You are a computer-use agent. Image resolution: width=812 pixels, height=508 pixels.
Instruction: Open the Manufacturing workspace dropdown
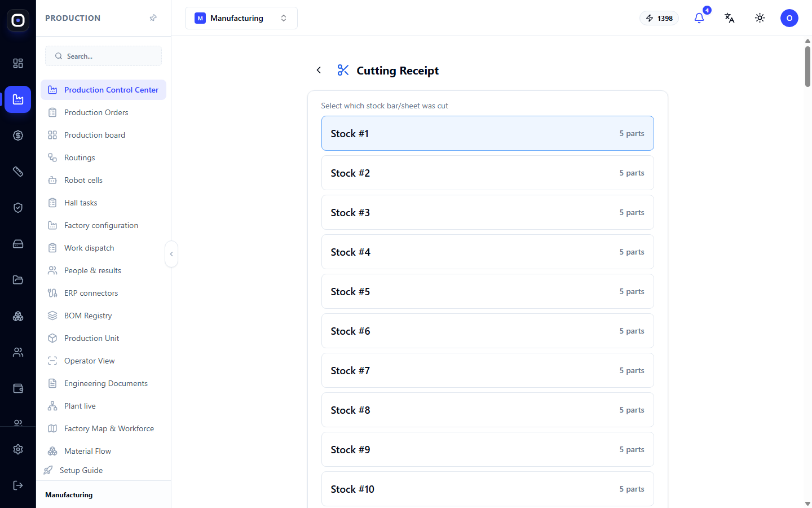[241, 18]
